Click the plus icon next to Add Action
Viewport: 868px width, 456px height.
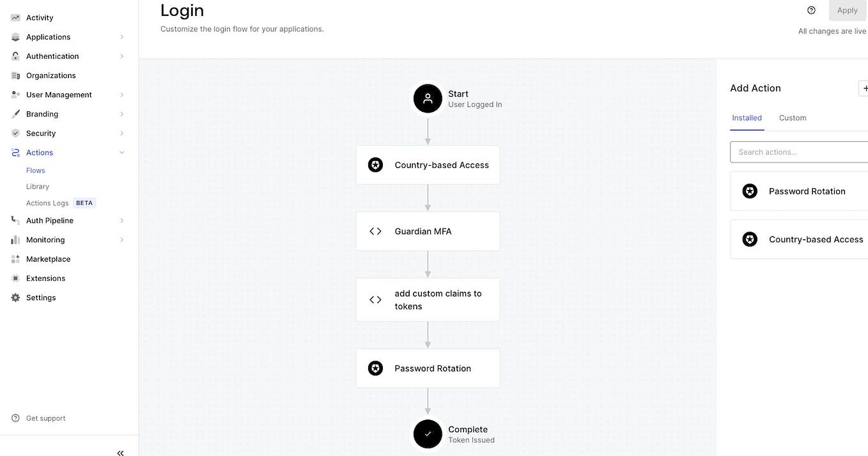point(865,88)
